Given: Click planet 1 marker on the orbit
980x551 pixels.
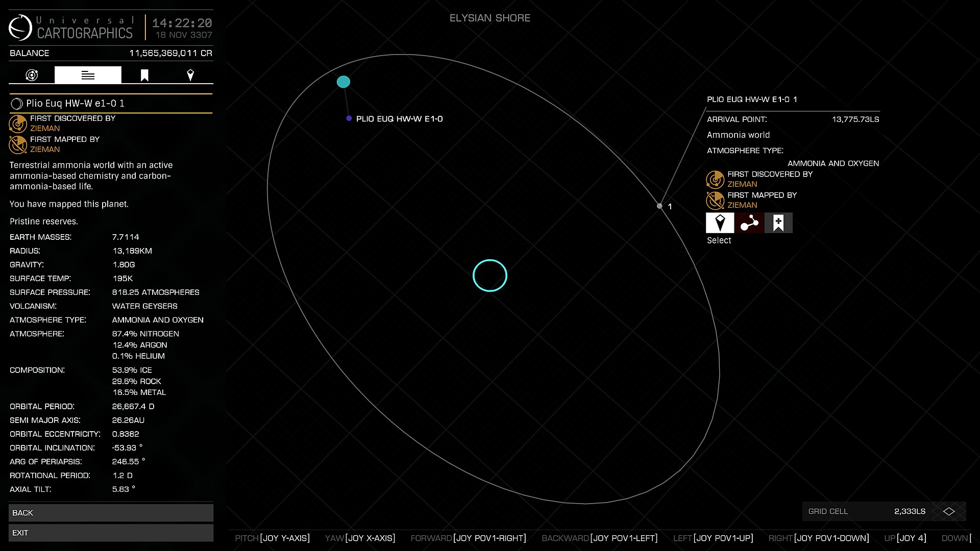Looking at the screenshot, I should [659, 206].
